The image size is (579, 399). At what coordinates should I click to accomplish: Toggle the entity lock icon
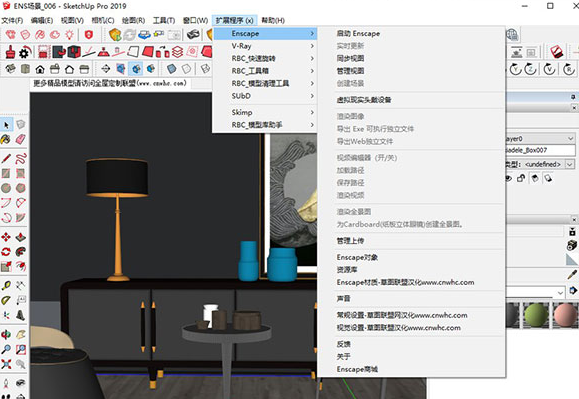521,179
